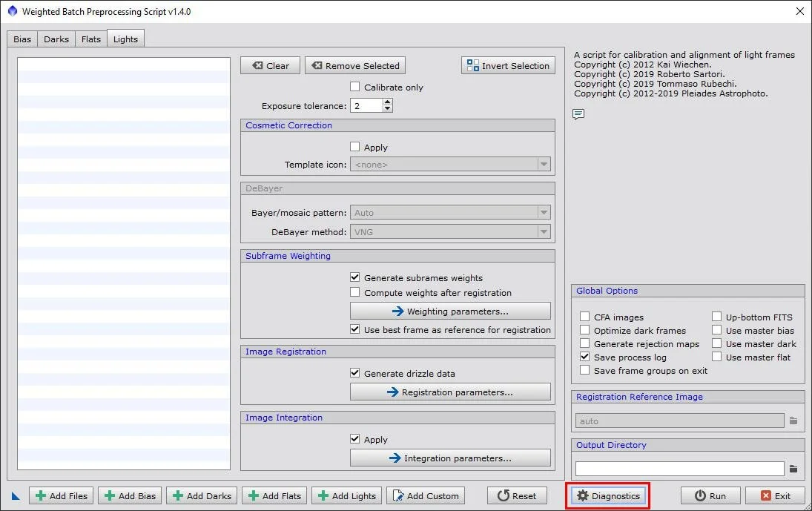The height and width of the screenshot is (511, 812).
Task: Switch to the Flats tab
Action: click(91, 39)
